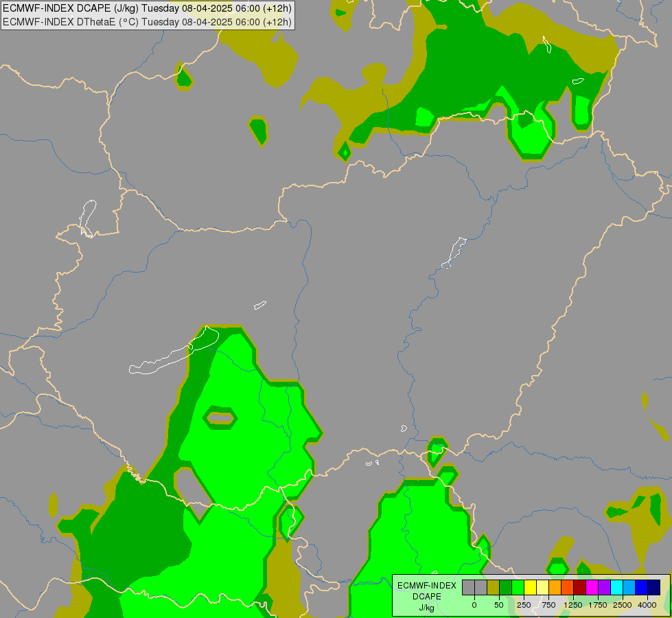Click the '2500' legend scale value
The height and width of the screenshot is (618, 672).
[x=623, y=605]
